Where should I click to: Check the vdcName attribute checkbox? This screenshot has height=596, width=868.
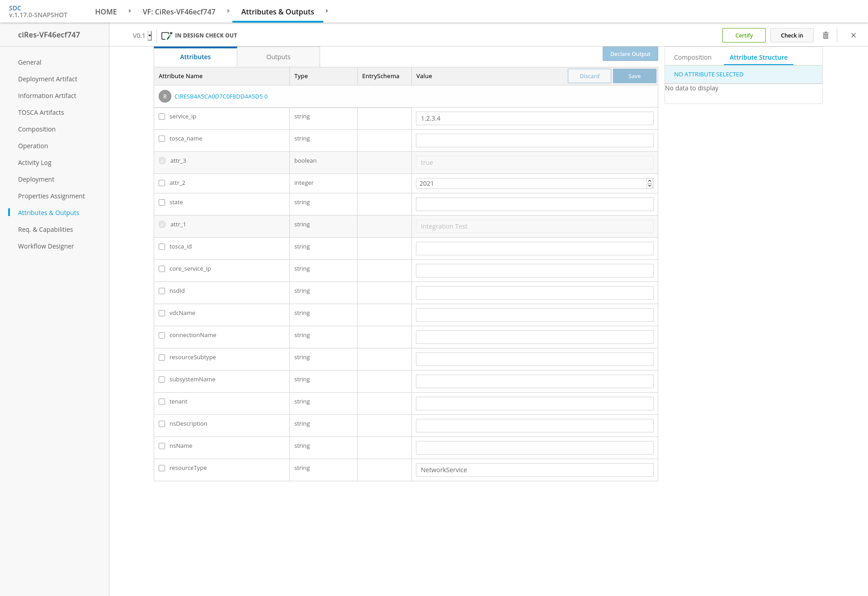pyautogui.click(x=162, y=313)
